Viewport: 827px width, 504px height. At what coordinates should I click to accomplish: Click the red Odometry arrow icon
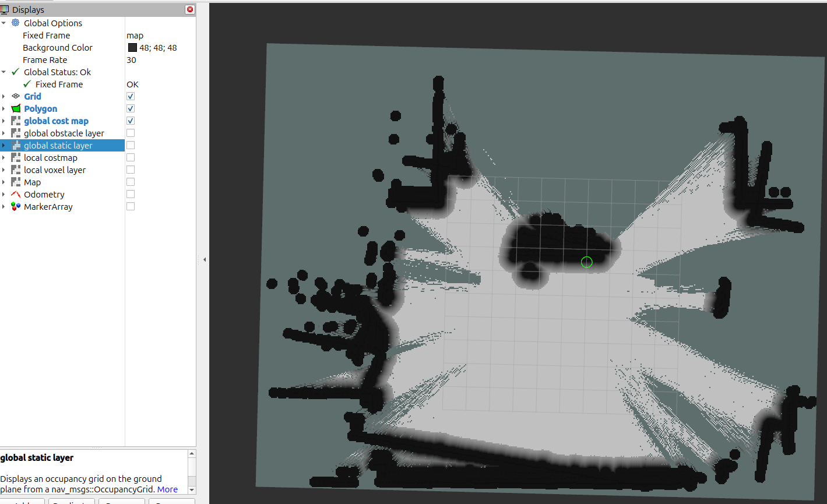pyautogui.click(x=16, y=194)
